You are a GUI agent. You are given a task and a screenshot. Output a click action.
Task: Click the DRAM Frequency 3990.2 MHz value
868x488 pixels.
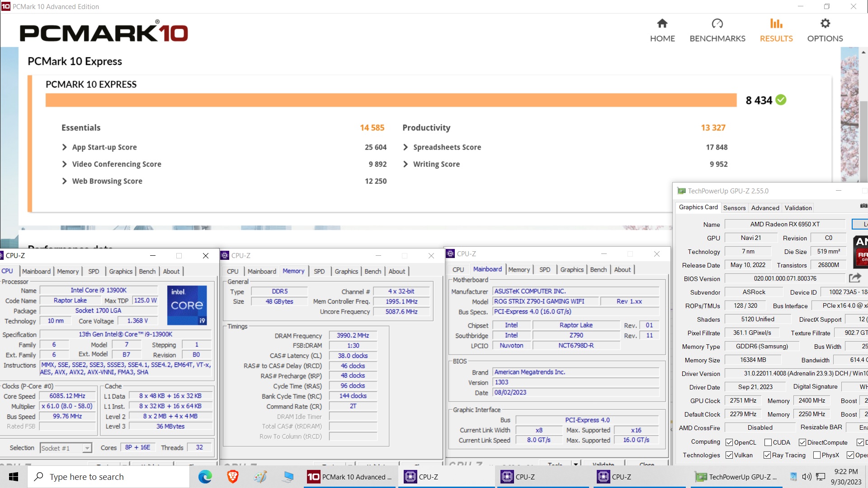coord(353,335)
